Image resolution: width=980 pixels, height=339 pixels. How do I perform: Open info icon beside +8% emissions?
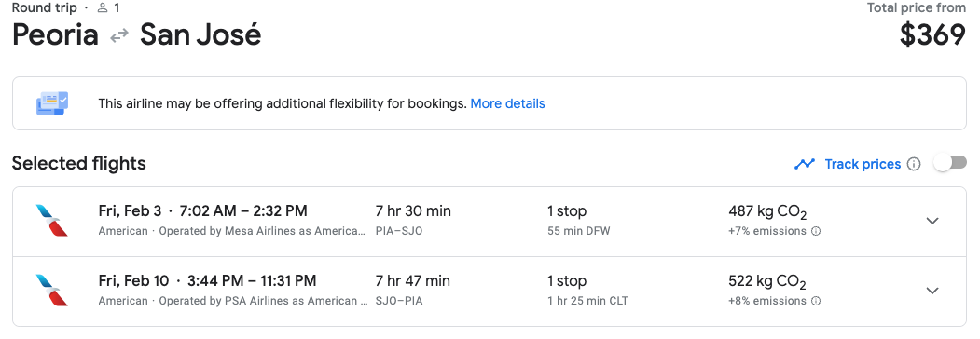tap(816, 301)
